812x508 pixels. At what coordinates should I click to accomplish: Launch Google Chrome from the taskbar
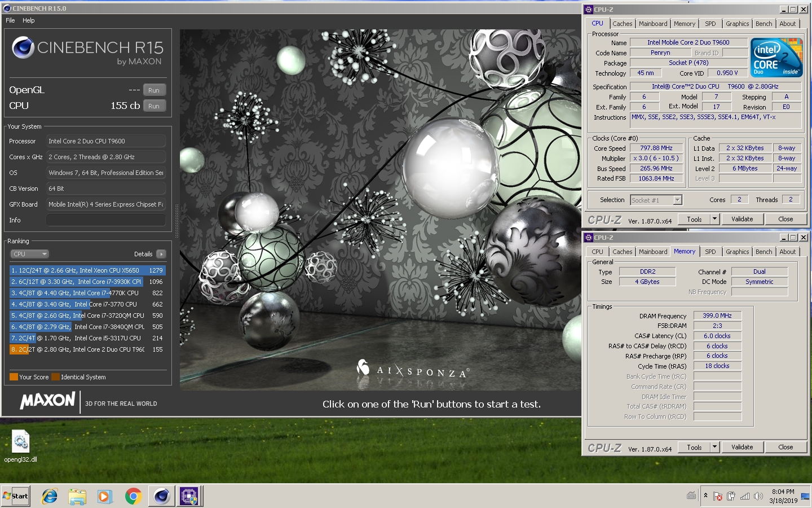tap(133, 496)
